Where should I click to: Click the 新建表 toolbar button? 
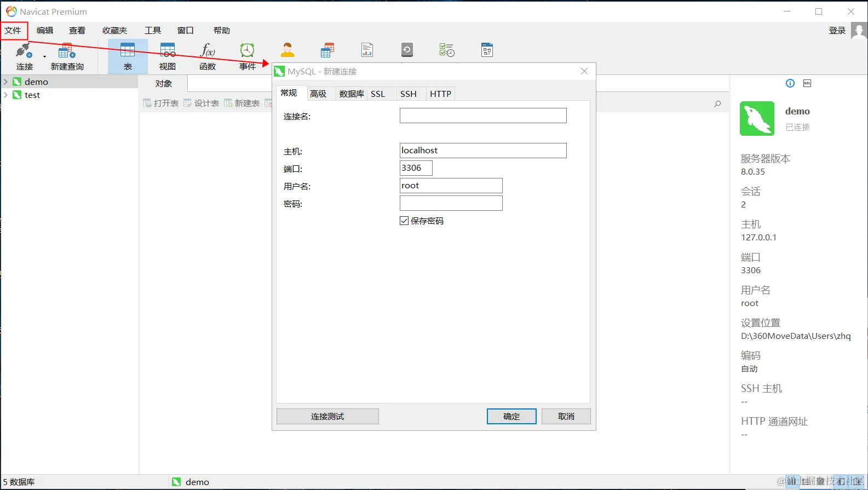coord(242,103)
